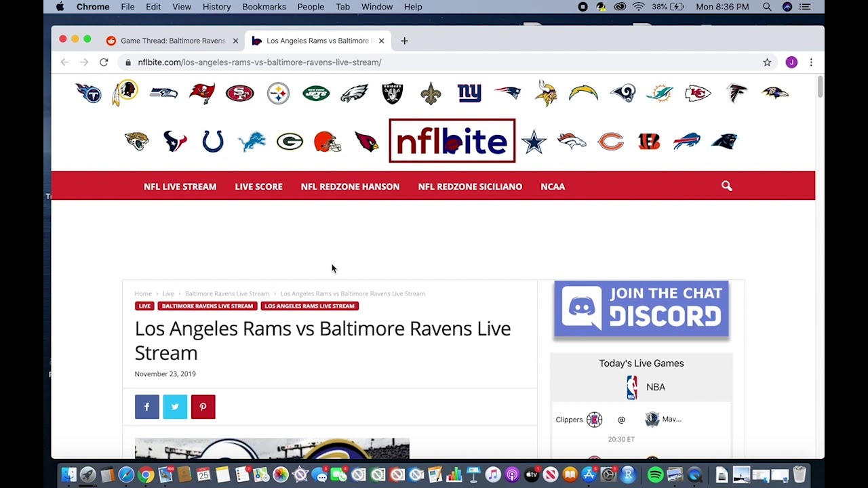The height and width of the screenshot is (488, 868).
Task: Share article on Twitter
Action: click(175, 407)
